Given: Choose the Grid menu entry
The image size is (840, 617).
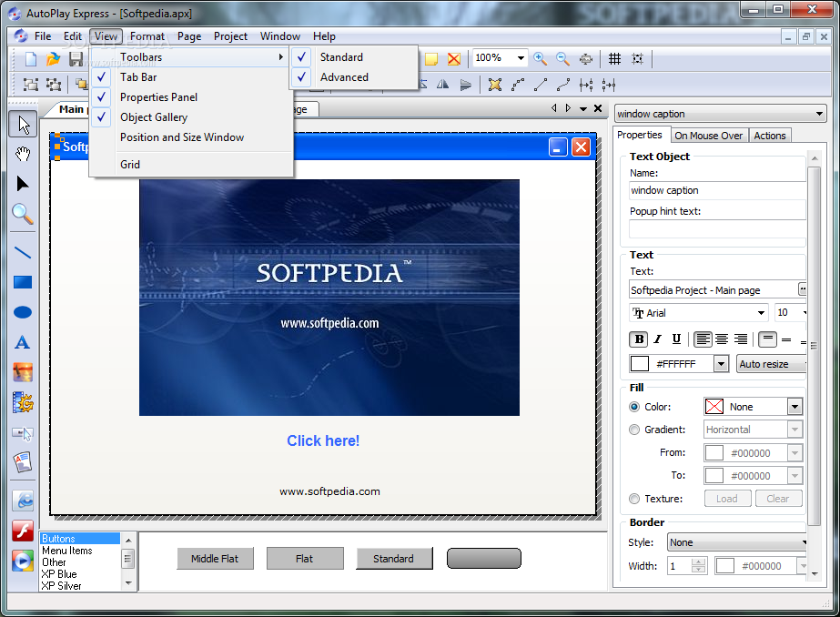Looking at the screenshot, I should click(x=191, y=165).
